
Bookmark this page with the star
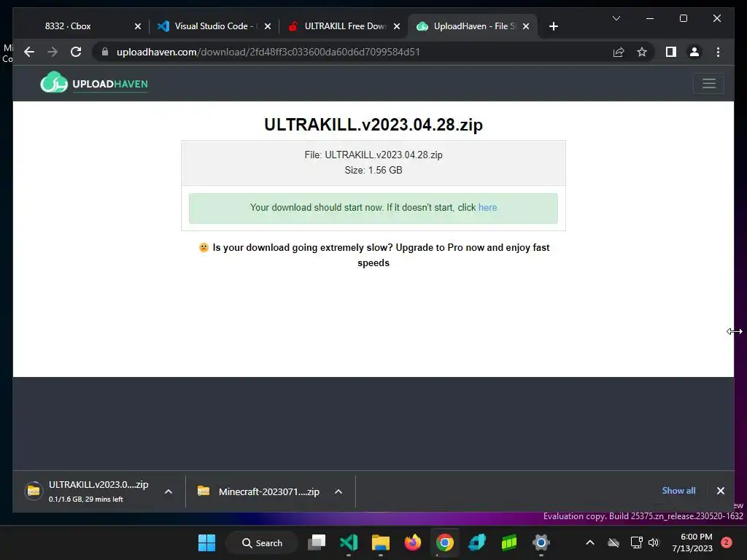(x=642, y=52)
